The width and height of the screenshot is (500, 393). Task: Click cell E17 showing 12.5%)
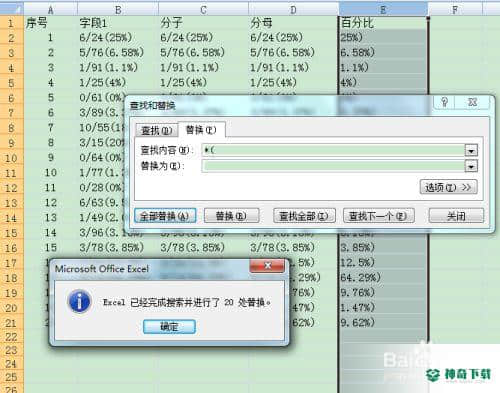pyautogui.click(x=383, y=263)
